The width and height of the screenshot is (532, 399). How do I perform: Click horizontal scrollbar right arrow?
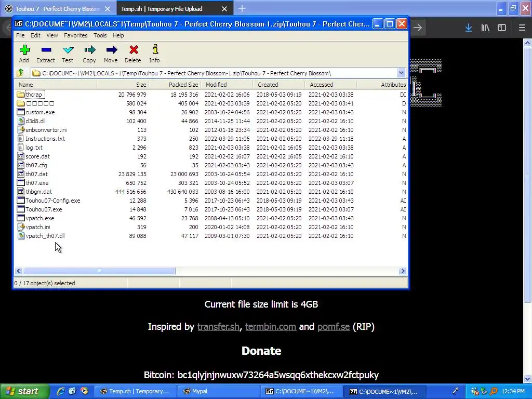pos(403,271)
